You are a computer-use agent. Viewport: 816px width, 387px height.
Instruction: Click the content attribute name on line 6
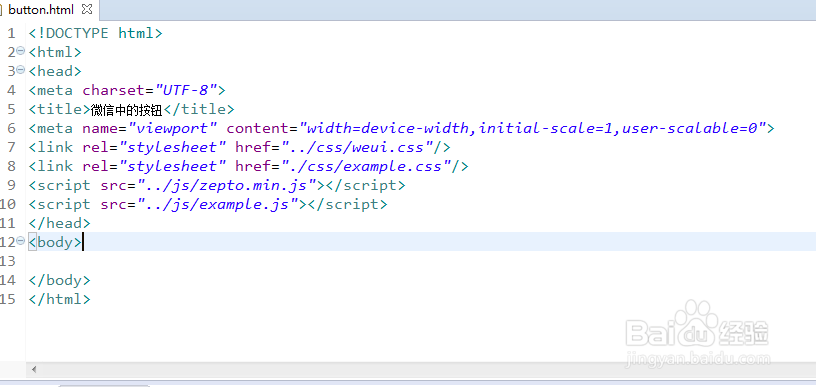click(x=258, y=128)
